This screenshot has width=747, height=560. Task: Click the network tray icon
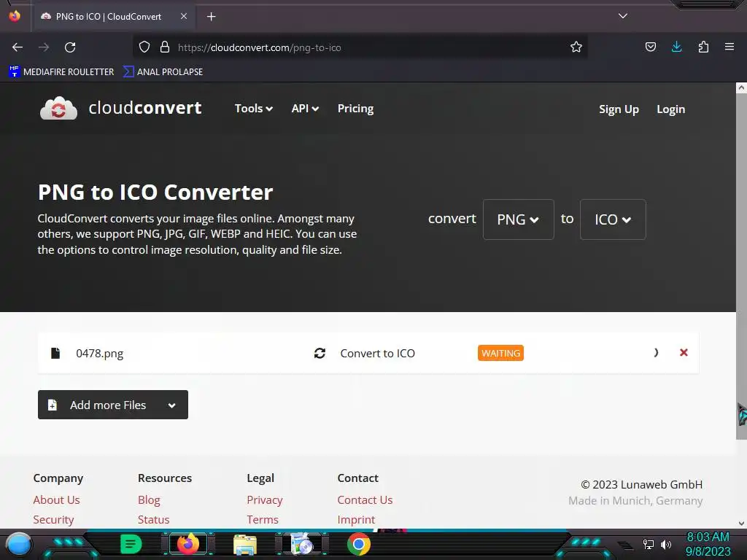[x=649, y=544]
